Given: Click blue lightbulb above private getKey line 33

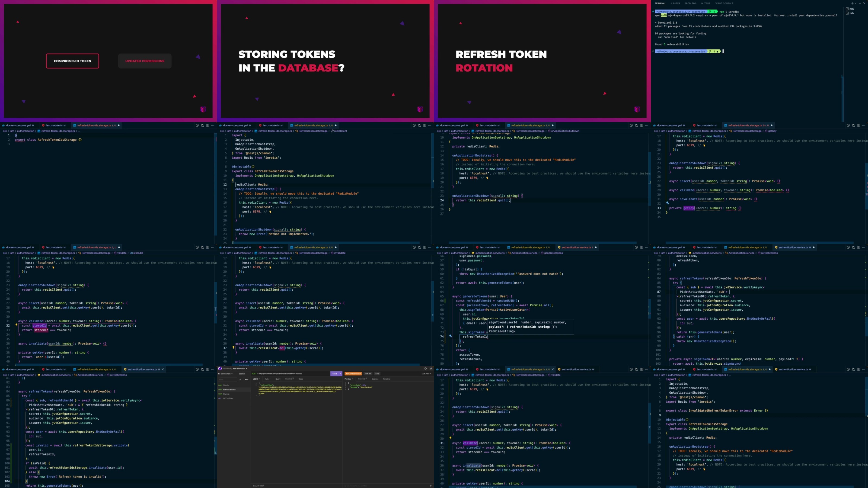Looking at the screenshot, I should point(668,203).
